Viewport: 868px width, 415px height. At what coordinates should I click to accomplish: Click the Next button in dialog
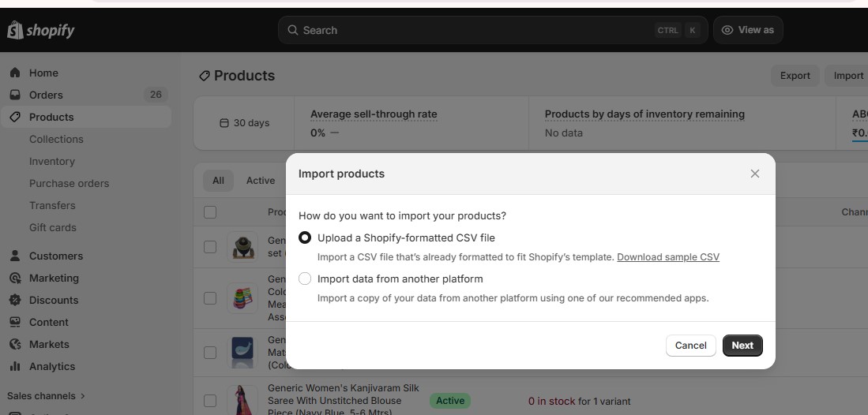coord(742,346)
